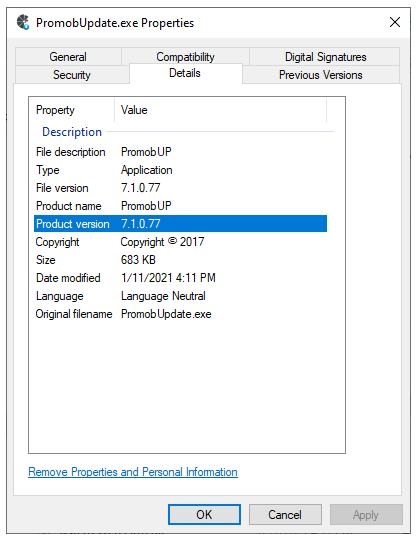
Task: Close the Properties dialog with X
Action: point(395,22)
